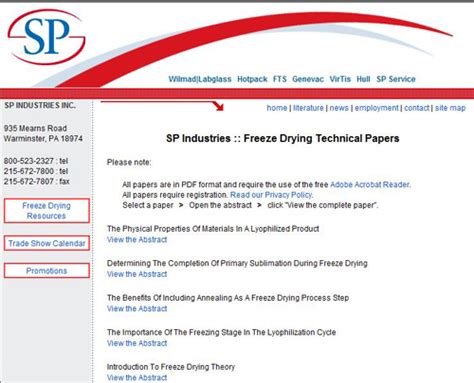The height and width of the screenshot is (383, 474).
Task: Click the Promotions sidebar button
Action: (47, 271)
